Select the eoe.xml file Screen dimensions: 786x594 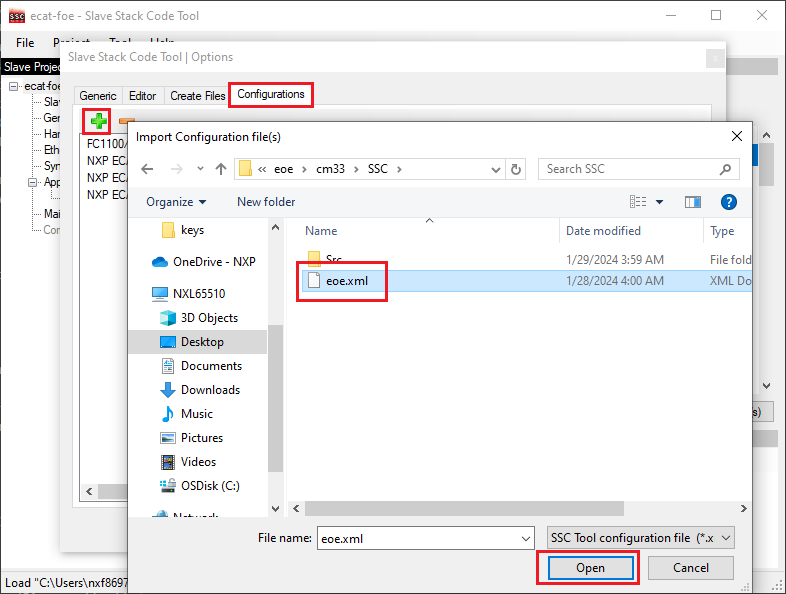click(x=347, y=281)
